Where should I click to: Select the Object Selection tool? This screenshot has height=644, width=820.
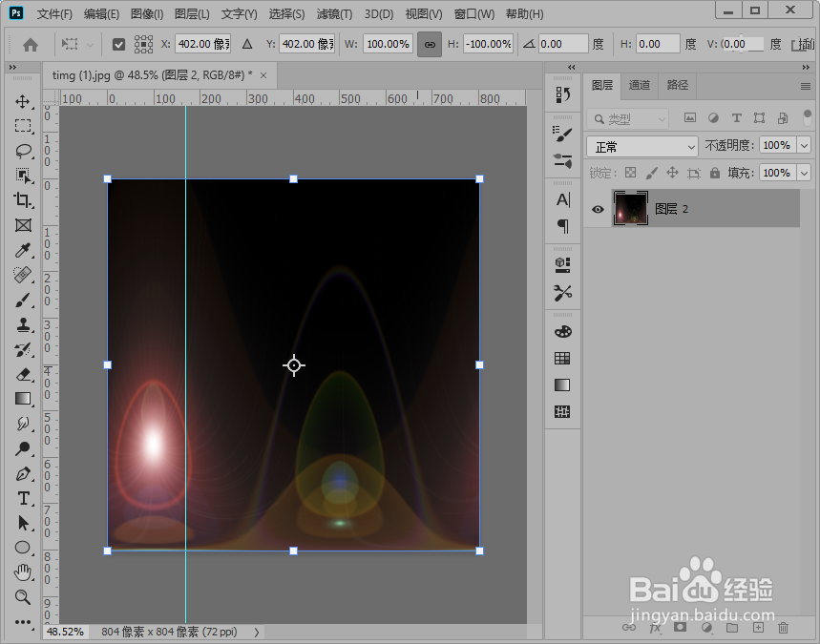[x=23, y=176]
